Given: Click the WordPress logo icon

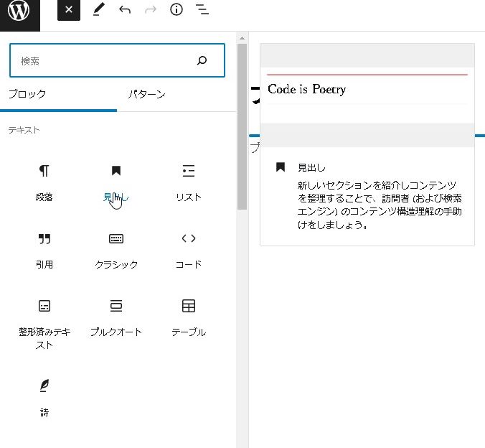Looking at the screenshot, I should (20, 13).
